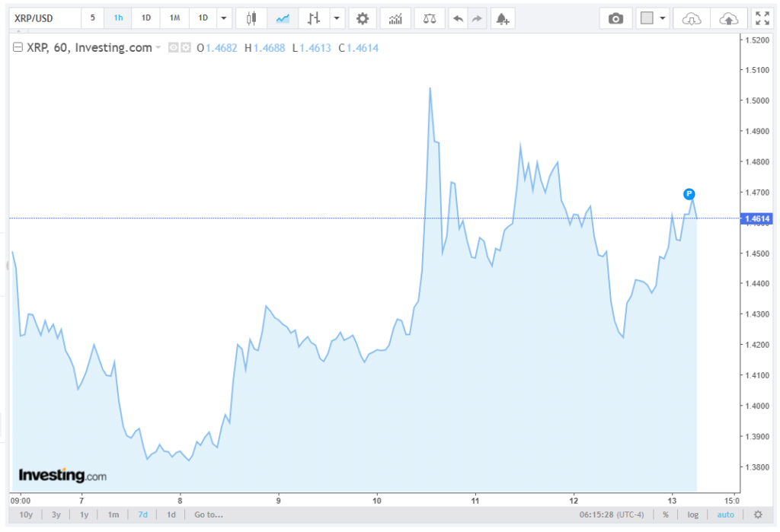Select the area chart style icon

[283, 18]
